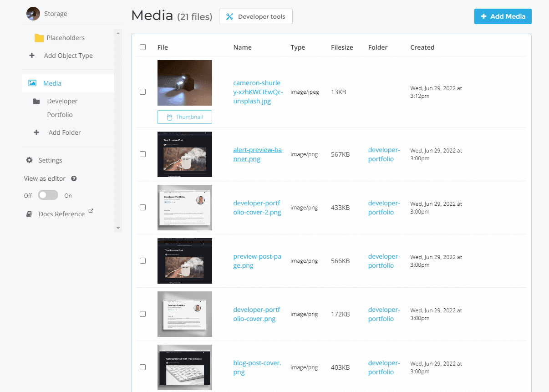The width and height of the screenshot is (549, 392).
Task: Select checkbox for developer-portfolio-cover-2.png
Action: 143,208
